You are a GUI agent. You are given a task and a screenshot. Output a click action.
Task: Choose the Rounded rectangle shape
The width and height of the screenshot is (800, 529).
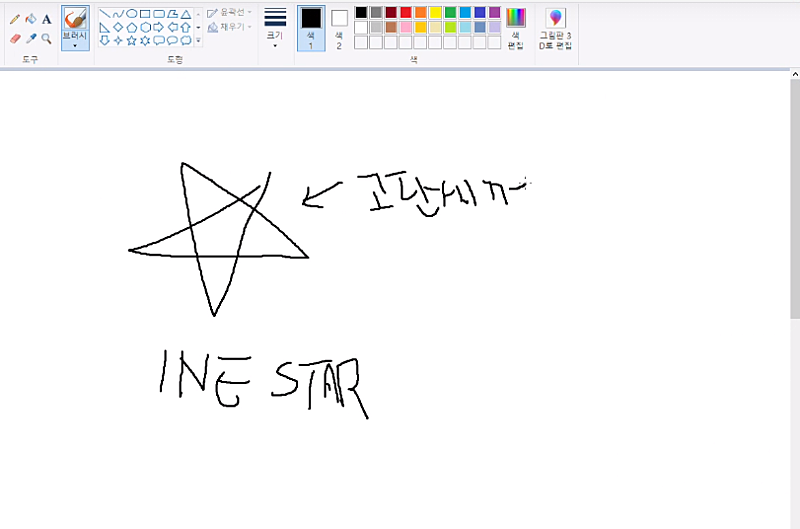coord(159,14)
